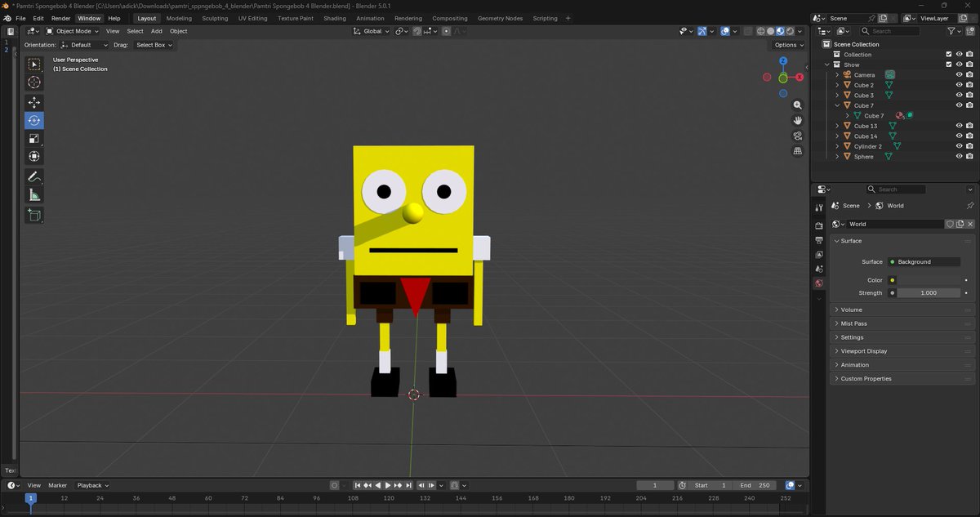Expand Cube 13 in outliner
Screen dimensions: 980x517
[837, 126]
